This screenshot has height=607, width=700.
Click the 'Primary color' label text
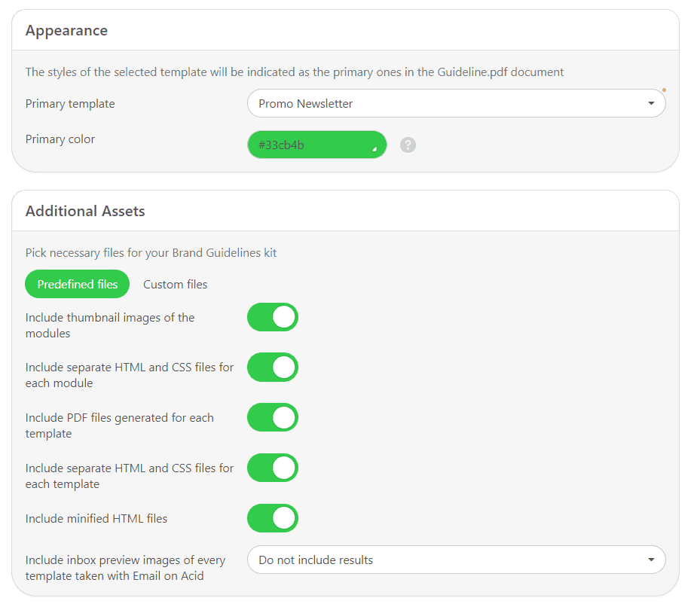click(60, 139)
